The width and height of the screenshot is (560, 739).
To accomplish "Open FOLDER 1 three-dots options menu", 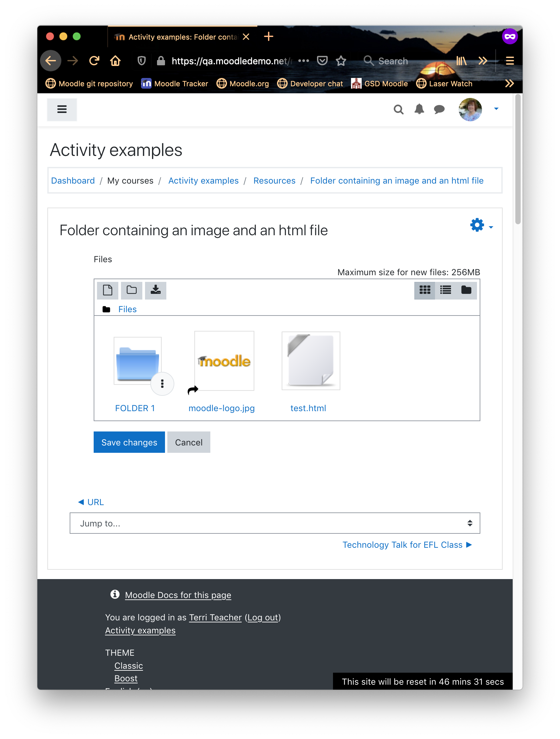I will [162, 383].
